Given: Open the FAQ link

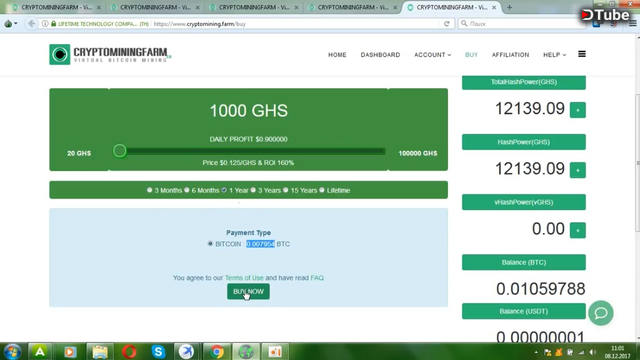Looking at the screenshot, I should click(x=317, y=278).
